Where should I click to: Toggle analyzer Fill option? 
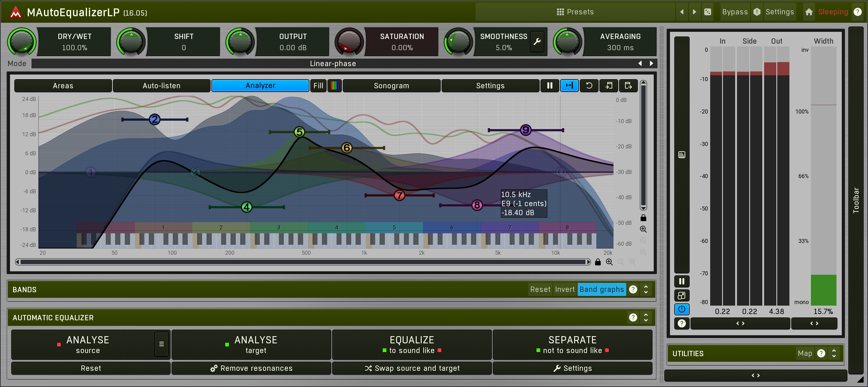318,85
